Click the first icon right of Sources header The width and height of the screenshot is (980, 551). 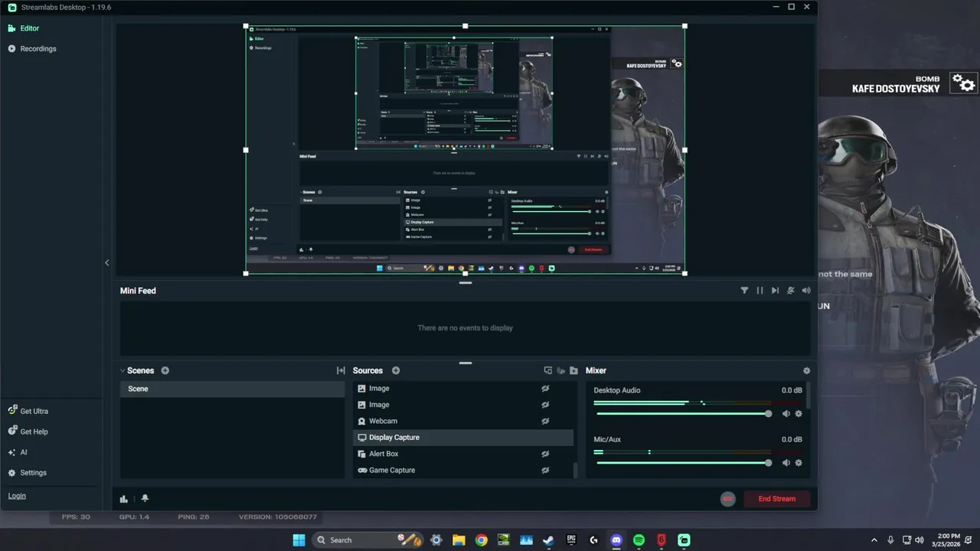pyautogui.click(x=547, y=370)
